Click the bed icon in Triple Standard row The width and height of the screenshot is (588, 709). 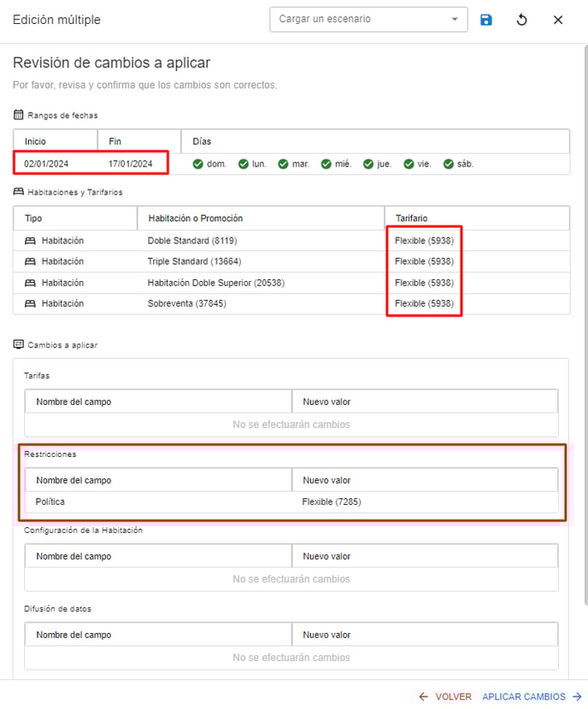tap(30, 261)
